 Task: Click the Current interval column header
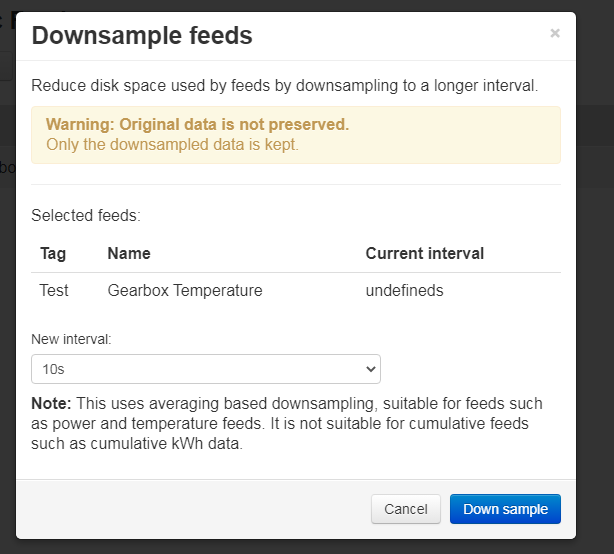(425, 253)
